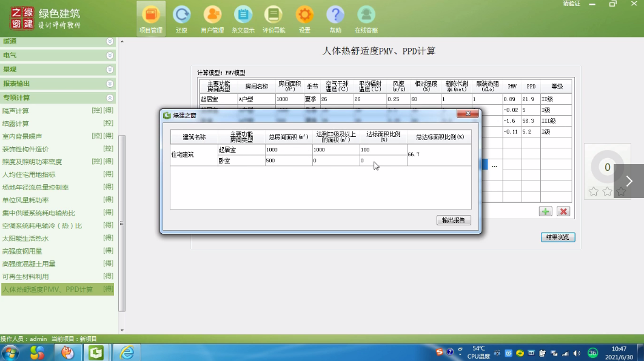Click the first rating star
The width and height of the screenshot is (644, 361).
click(593, 191)
